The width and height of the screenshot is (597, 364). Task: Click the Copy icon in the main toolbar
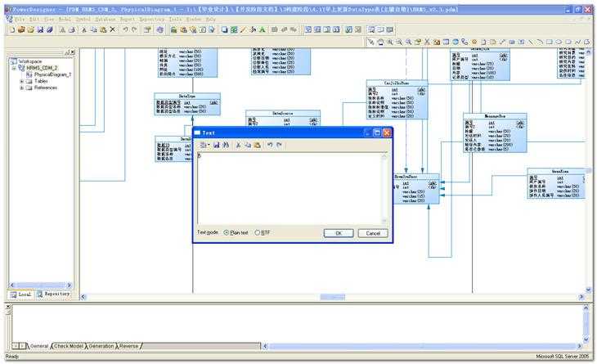94,29
